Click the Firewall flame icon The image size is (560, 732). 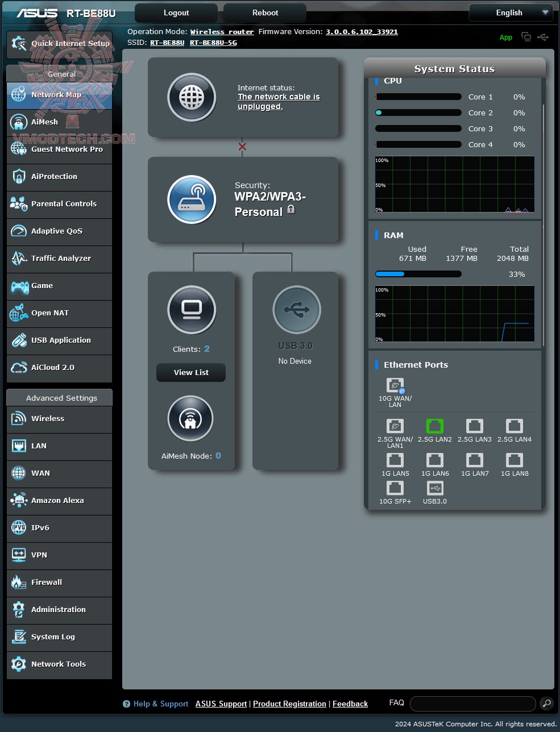[19, 583]
